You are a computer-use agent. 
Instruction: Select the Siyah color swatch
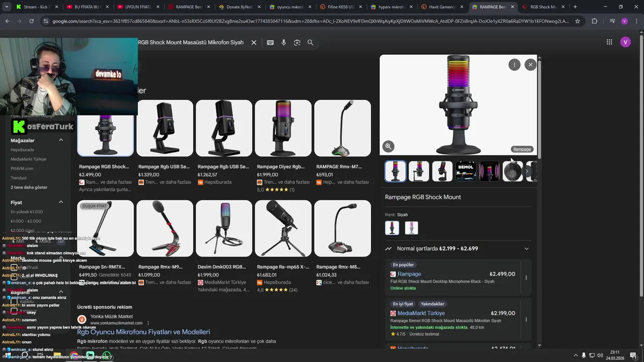tap(392, 228)
